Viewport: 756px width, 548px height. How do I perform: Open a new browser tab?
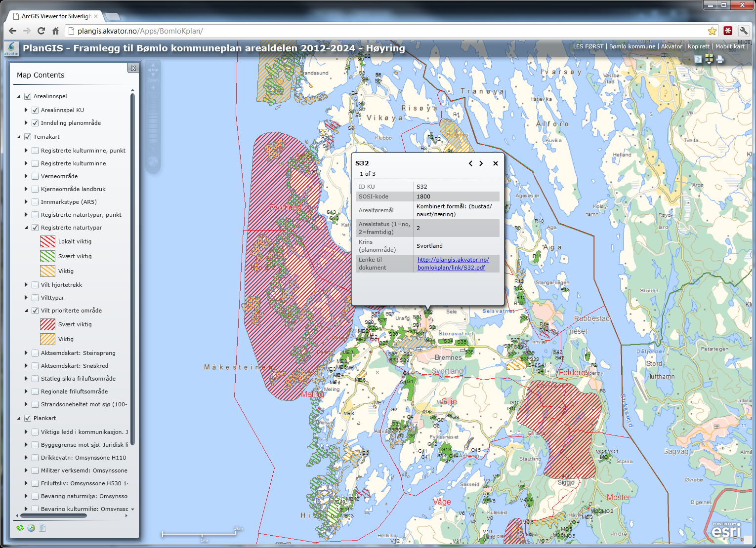coord(113,16)
